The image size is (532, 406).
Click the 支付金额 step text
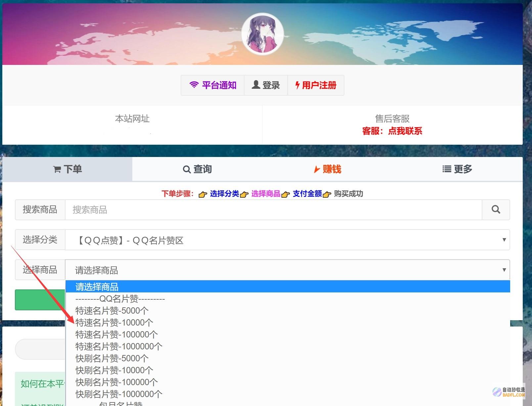click(307, 194)
